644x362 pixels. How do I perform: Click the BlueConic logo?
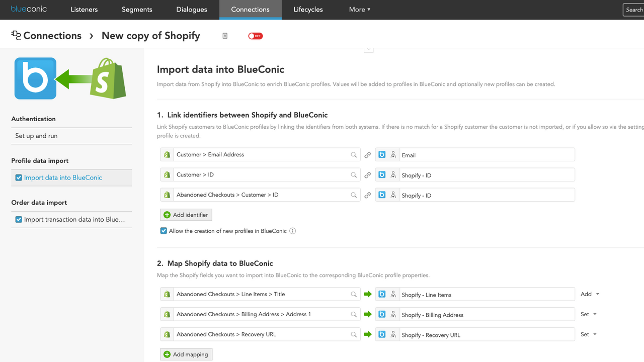(29, 9)
